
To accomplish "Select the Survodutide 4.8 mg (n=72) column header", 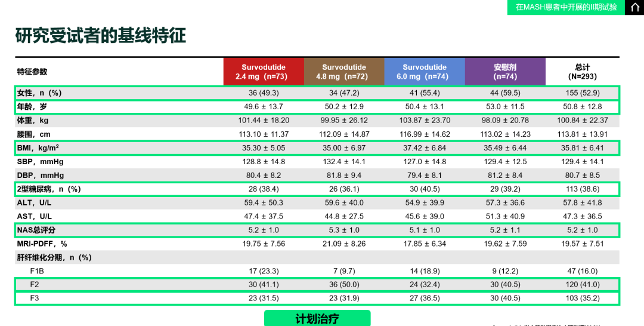I will point(344,72).
